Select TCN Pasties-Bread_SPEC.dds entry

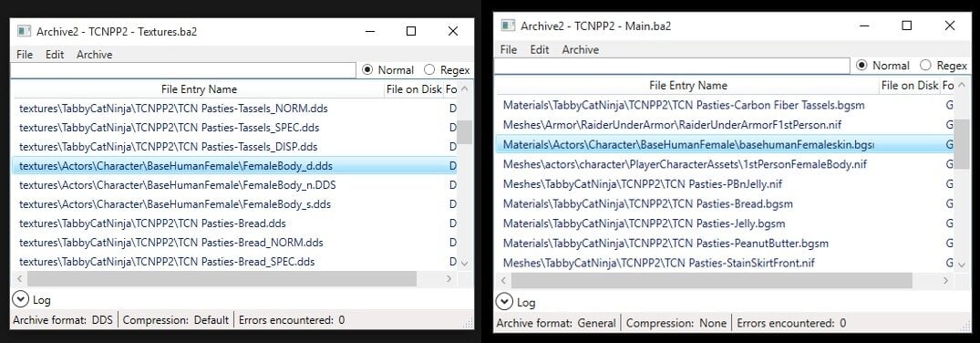(x=234, y=262)
